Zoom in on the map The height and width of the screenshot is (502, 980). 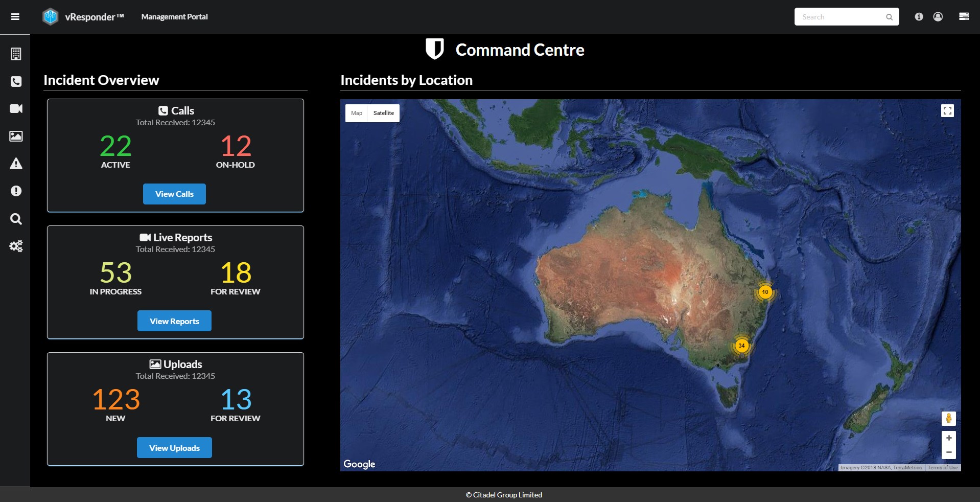tap(949, 438)
